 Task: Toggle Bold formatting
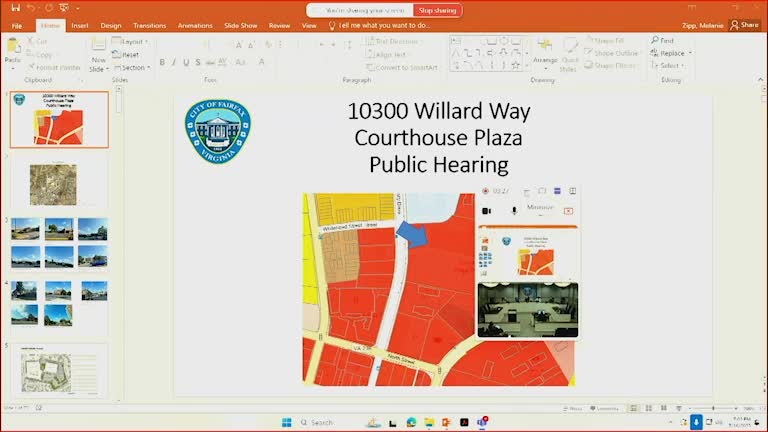[162, 63]
